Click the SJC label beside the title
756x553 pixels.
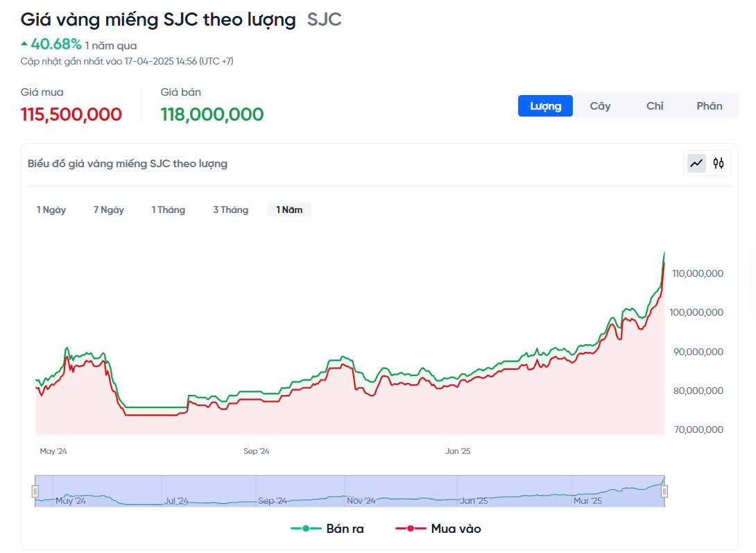tap(325, 19)
